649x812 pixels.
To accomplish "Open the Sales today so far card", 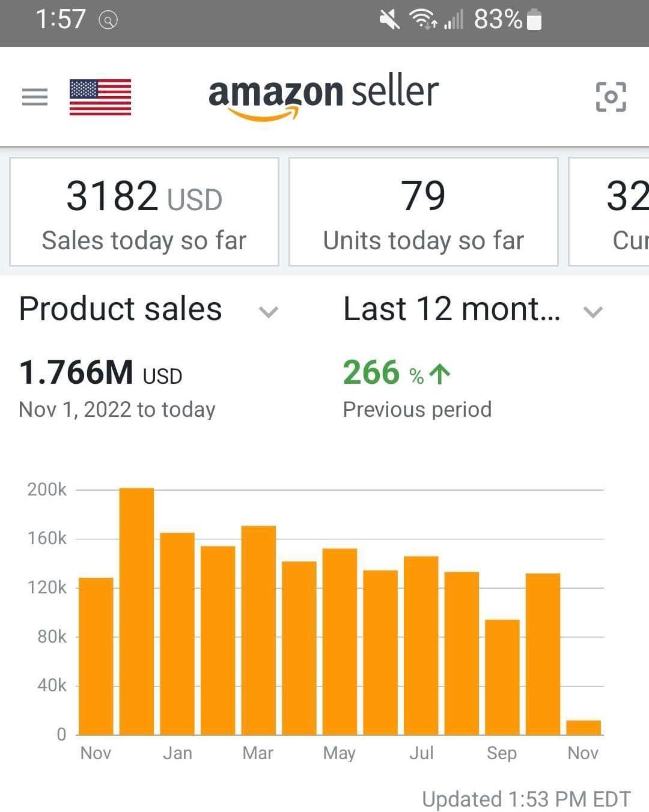I will [144, 211].
